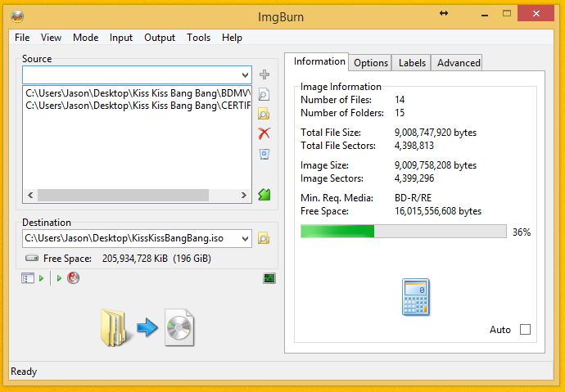The width and height of the screenshot is (565, 392).
Task: Click the large Build folder-to-disc image button
Action: click(x=147, y=327)
